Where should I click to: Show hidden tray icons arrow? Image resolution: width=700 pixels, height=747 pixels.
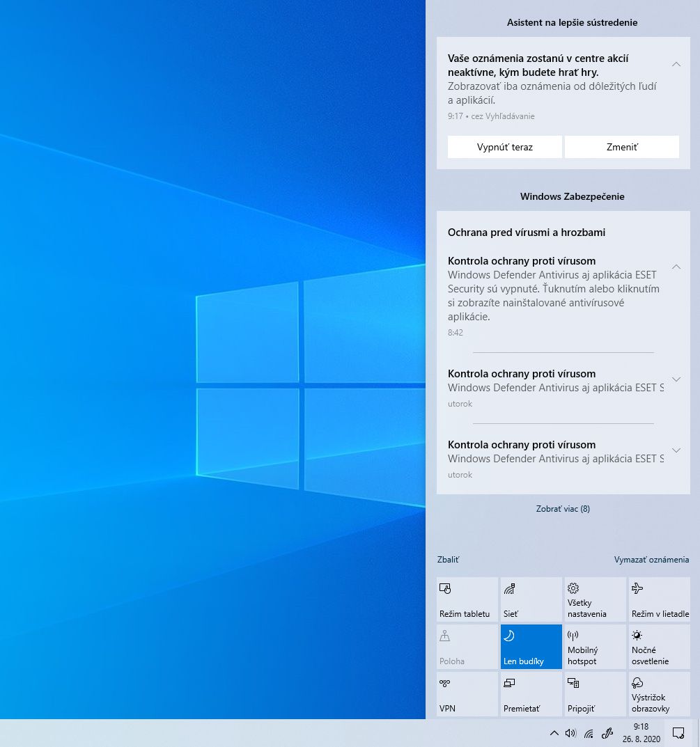[x=554, y=733]
